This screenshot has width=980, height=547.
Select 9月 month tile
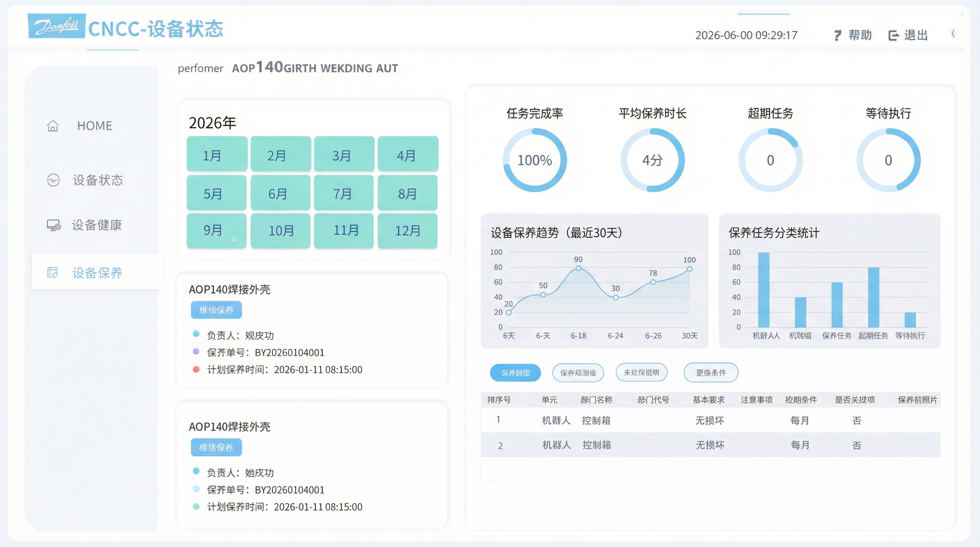pos(217,230)
